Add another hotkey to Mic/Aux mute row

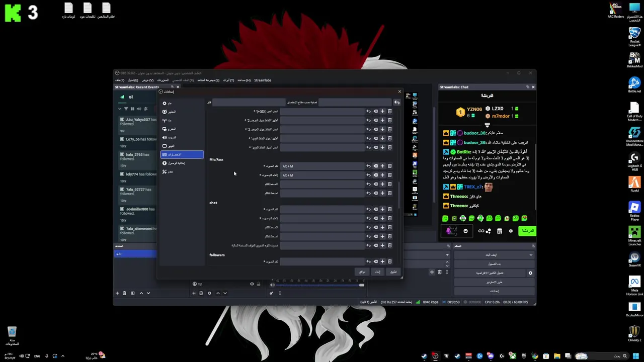point(382,166)
